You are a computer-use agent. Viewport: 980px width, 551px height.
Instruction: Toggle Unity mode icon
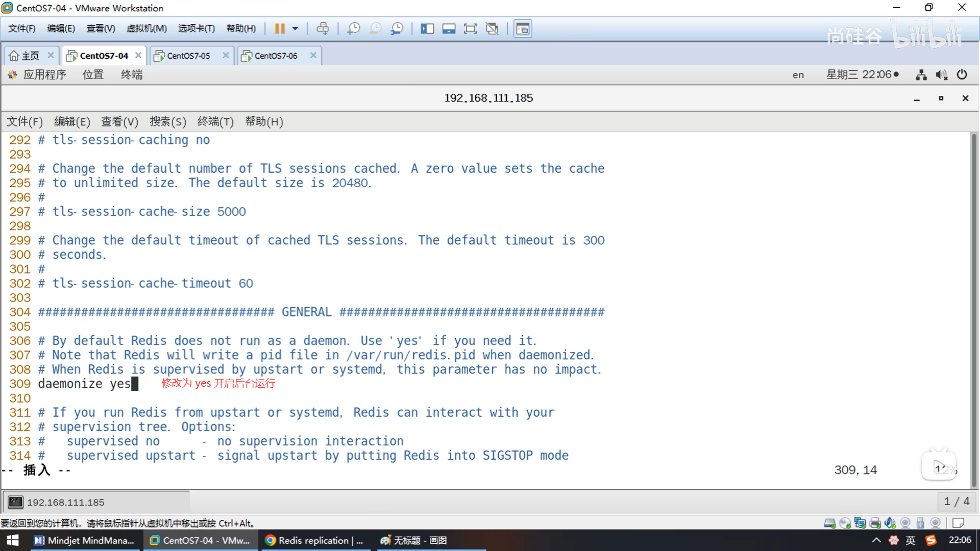point(492,29)
